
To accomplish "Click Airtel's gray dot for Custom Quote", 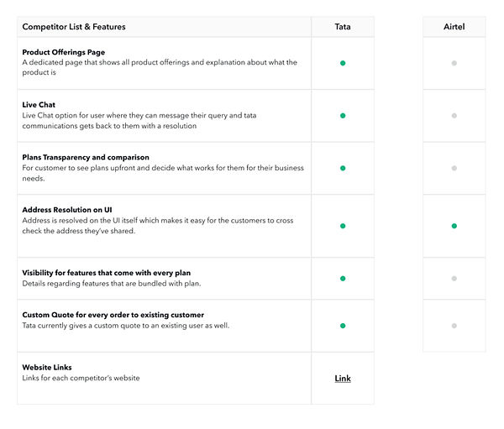I will (x=454, y=325).
